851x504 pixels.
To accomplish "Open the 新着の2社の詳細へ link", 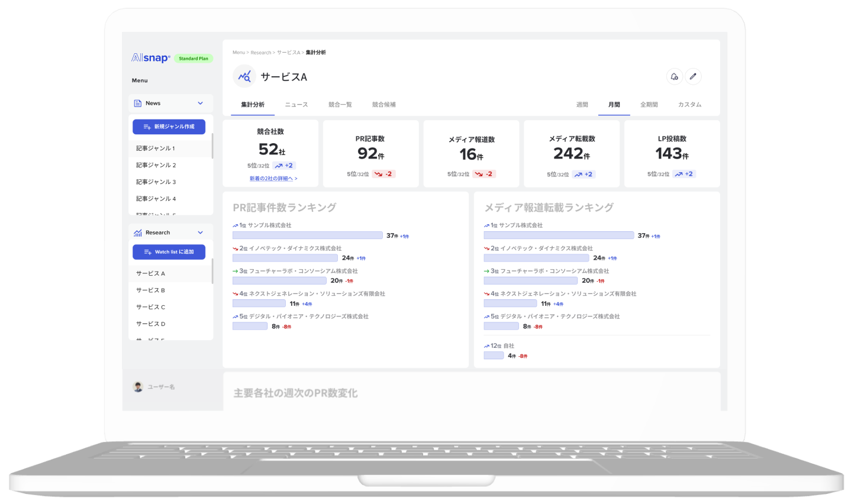I will [272, 178].
